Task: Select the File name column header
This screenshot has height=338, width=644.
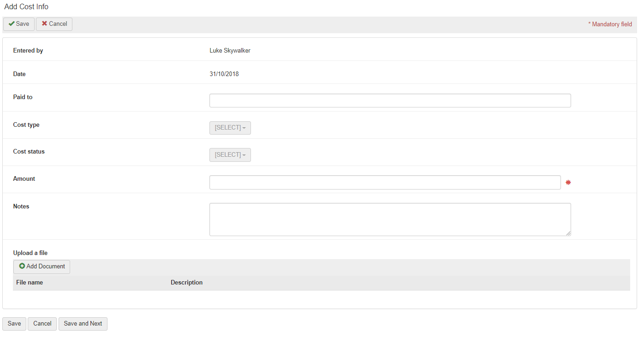Action: 30,283
